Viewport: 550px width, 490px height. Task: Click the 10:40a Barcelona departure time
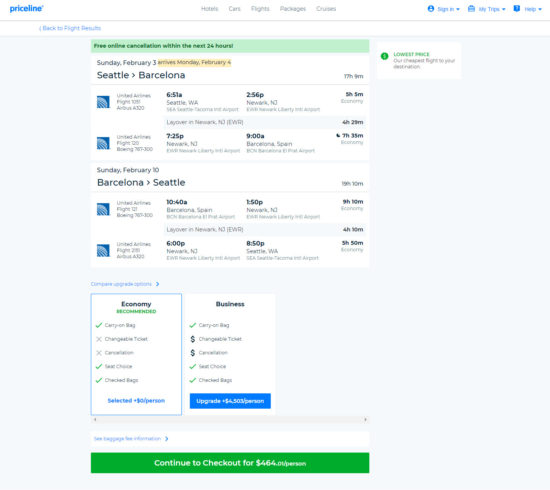click(x=177, y=202)
